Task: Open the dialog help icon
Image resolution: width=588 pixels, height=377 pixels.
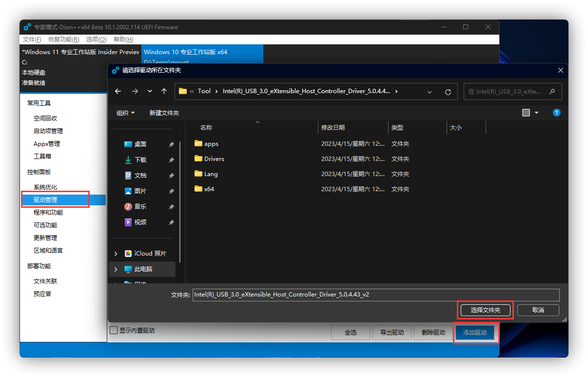Action: 556,113
